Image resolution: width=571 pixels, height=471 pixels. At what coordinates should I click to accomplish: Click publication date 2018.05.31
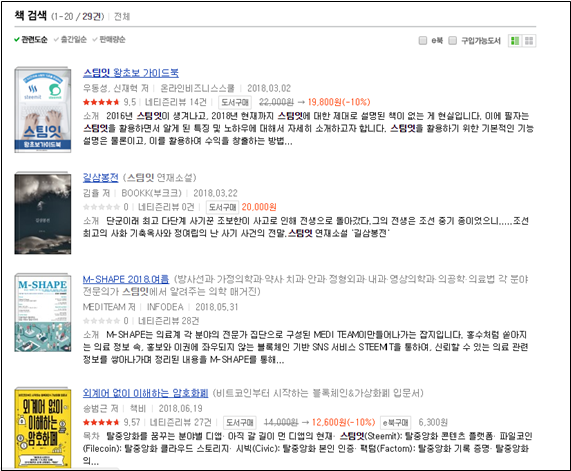point(217,307)
